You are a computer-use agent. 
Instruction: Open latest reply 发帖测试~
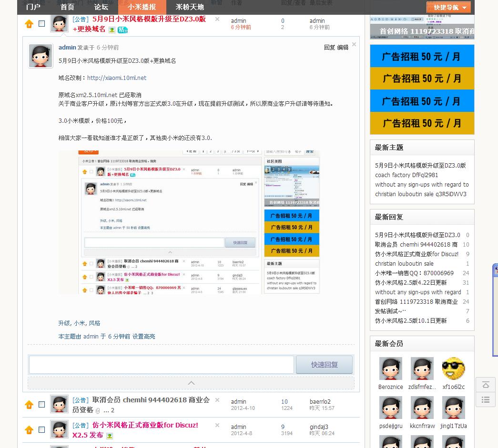pos(390,311)
